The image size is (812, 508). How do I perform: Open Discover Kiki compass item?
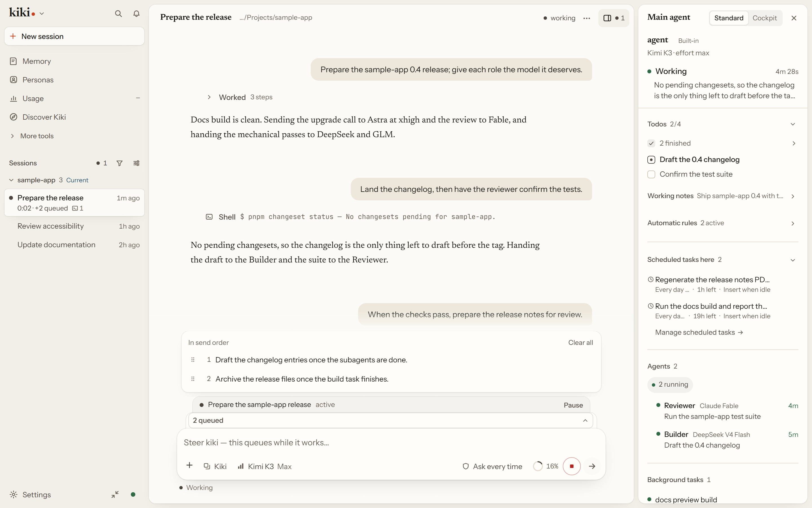coord(74,117)
